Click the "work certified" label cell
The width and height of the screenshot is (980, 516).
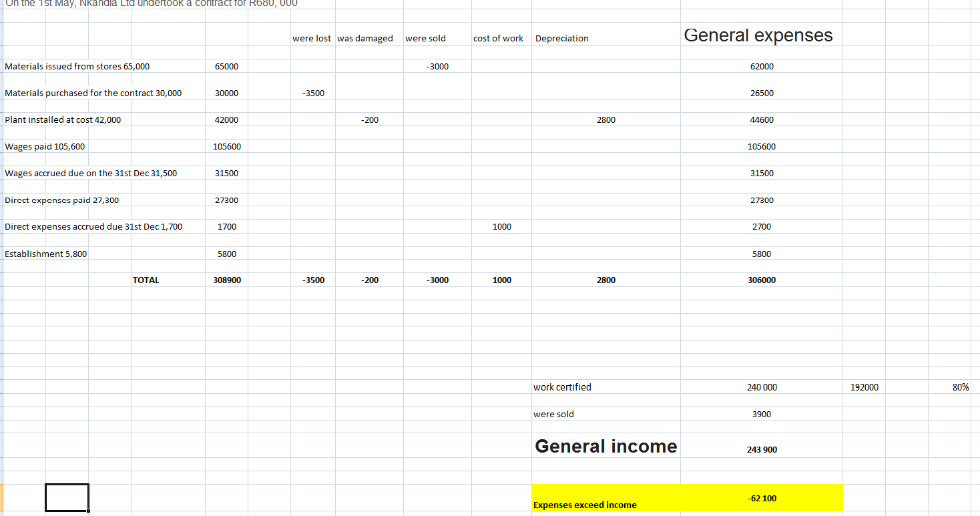(562, 387)
